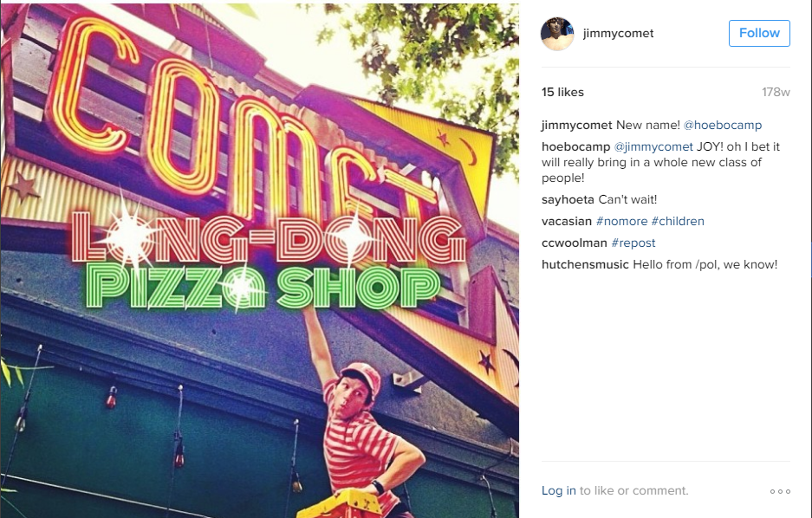812x518 pixels.
Task: Visit hoebocamp commenter profile
Action: pos(575,146)
